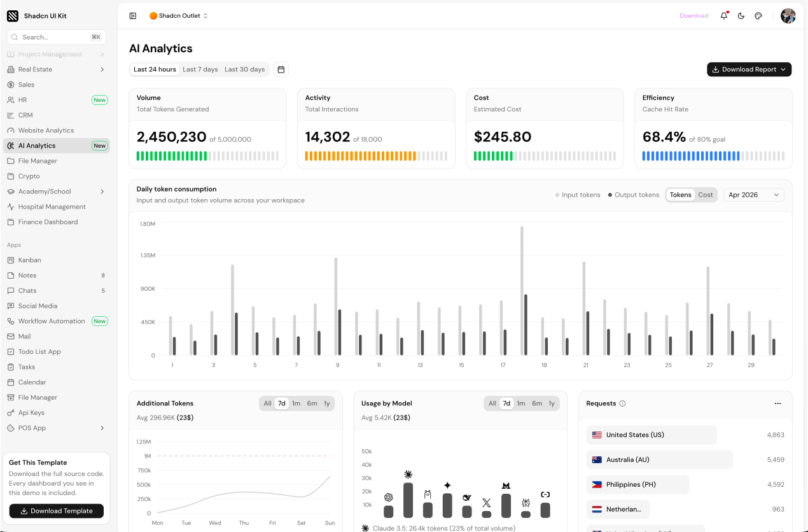Open Calendar in sidebar

tap(57, 382)
